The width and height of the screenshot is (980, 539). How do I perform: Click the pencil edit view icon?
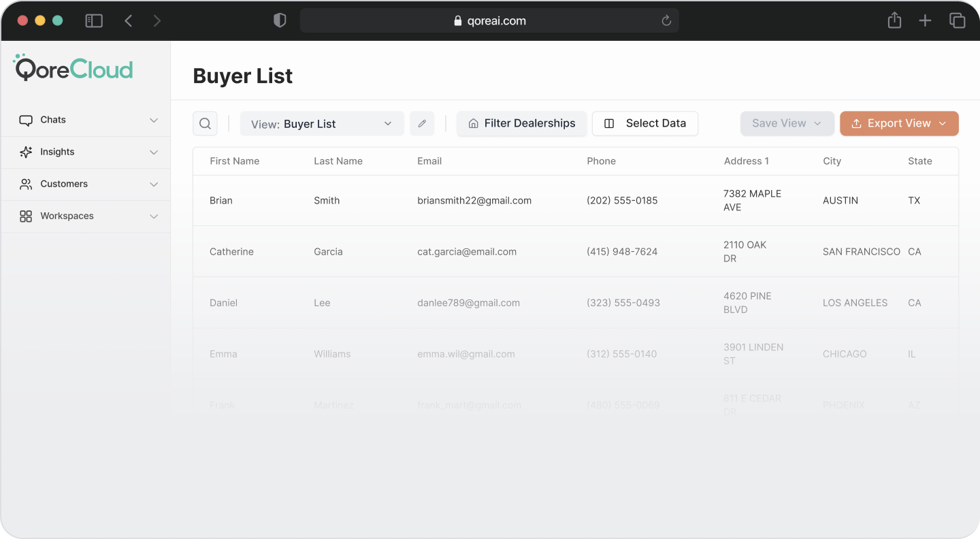422,124
